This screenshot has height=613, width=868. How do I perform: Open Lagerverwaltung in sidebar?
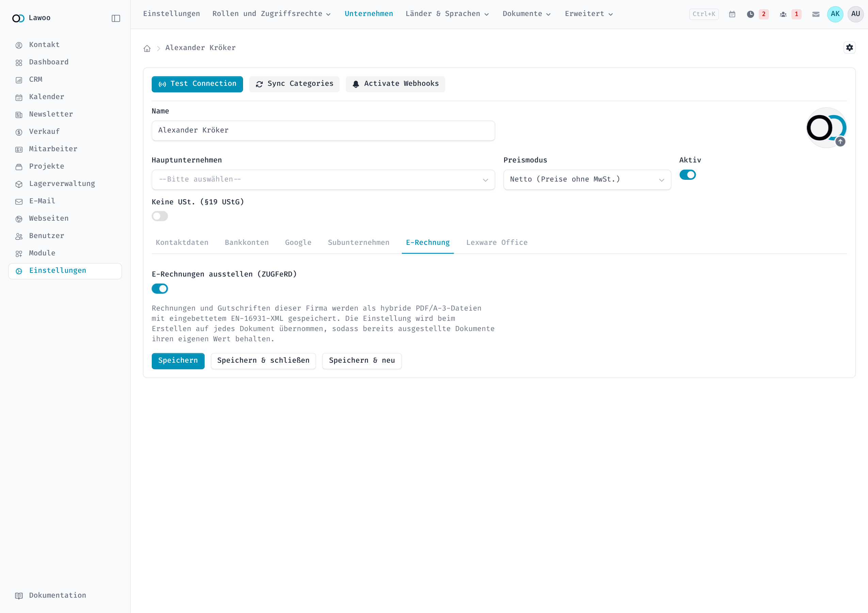pyautogui.click(x=65, y=184)
